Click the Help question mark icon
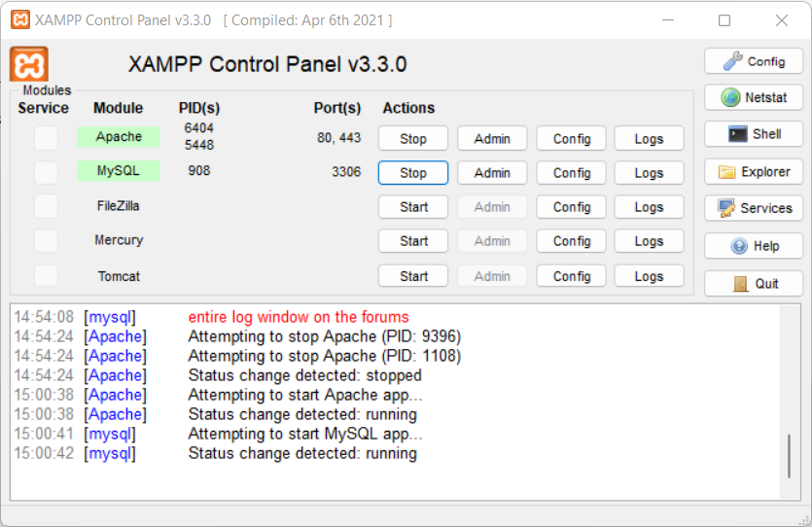Image resolution: width=812 pixels, height=527 pixels. tap(754, 246)
